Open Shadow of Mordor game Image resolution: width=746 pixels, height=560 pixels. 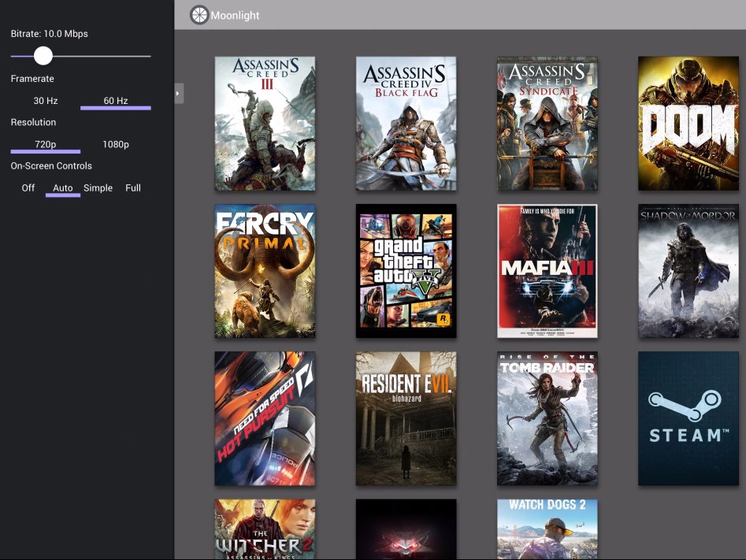coord(688,271)
